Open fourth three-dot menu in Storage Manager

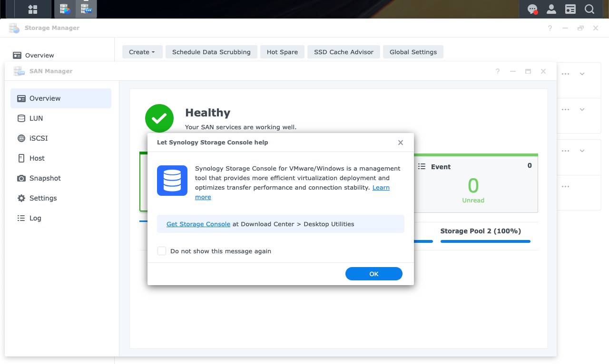[x=565, y=186]
